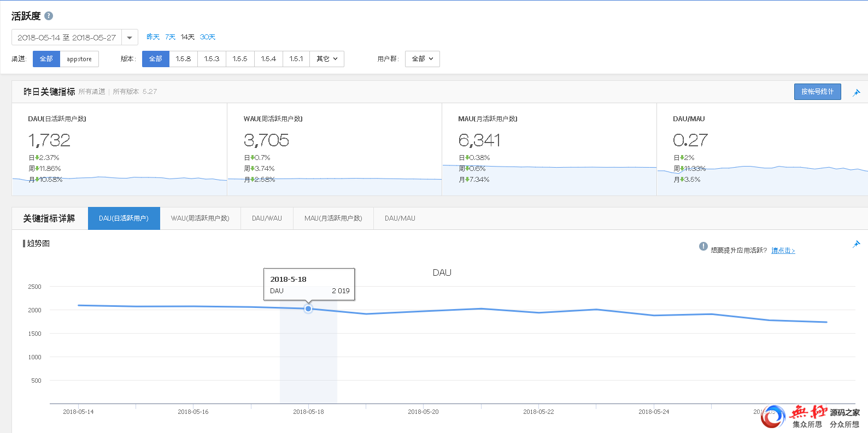
Task: Choose 全部 in the 版本 filter
Action: click(x=156, y=59)
